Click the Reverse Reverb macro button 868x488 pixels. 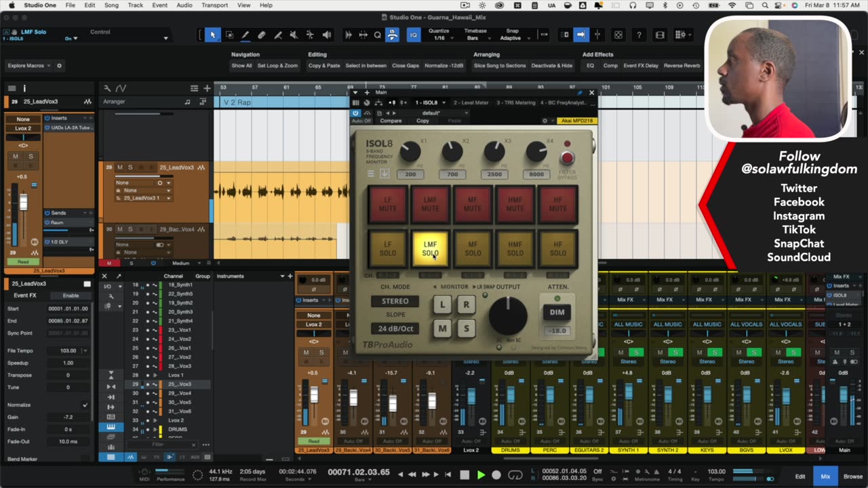[x=682, y=66]
